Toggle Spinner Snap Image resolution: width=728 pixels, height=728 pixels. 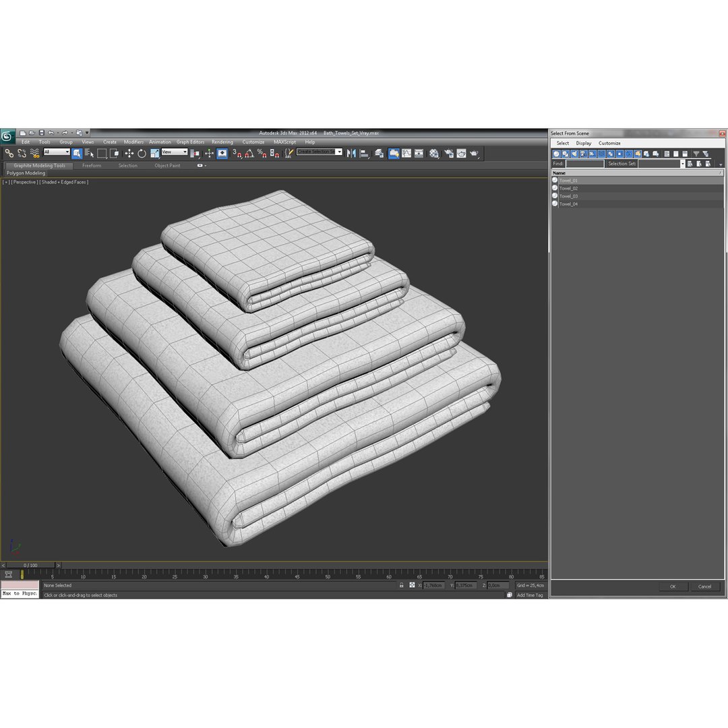click(274, 153)
